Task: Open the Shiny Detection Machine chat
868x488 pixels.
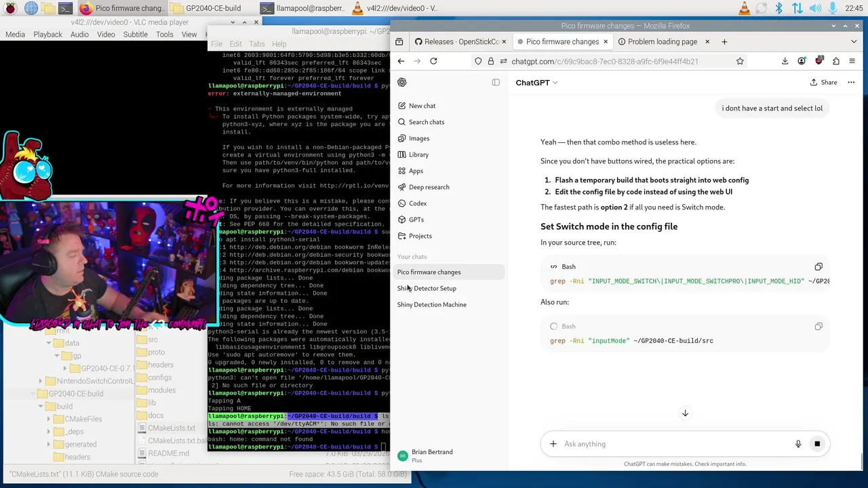Action: (450, 304)
